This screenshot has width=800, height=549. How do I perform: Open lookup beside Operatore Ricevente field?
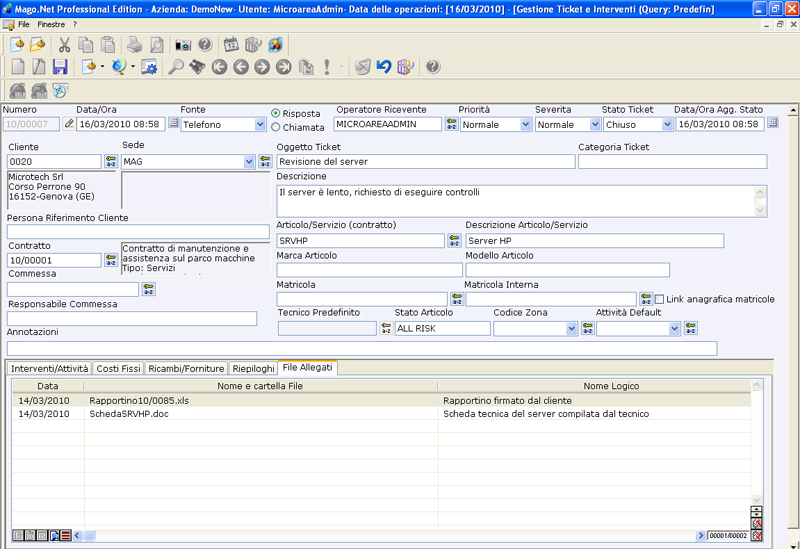tap(451, 124)
